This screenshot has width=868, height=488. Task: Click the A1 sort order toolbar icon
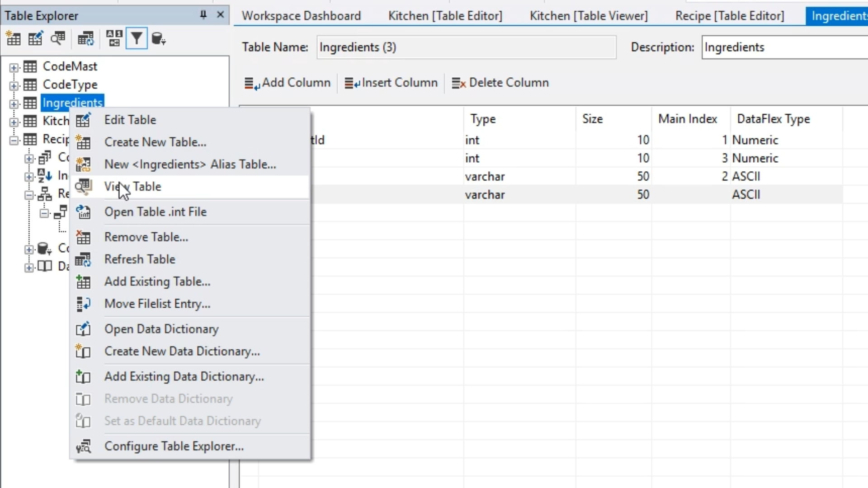pos(114,39)
